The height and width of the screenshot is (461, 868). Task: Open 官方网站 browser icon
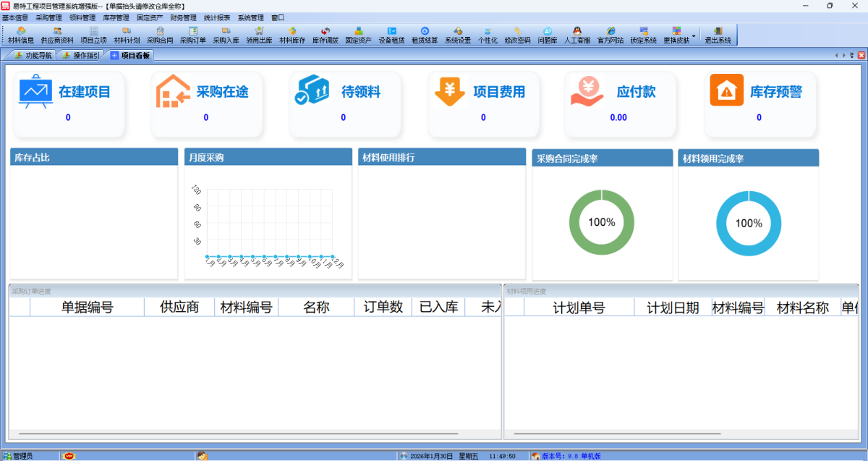610,35
